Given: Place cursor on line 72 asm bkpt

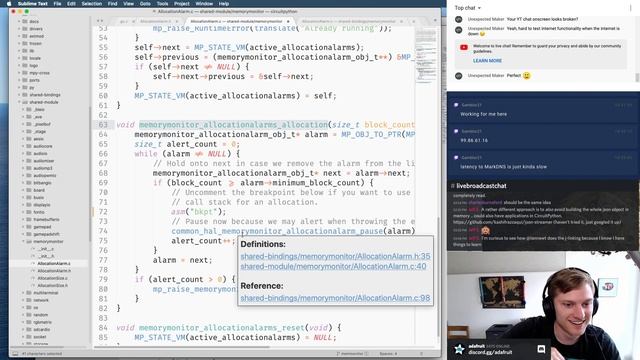Looking at the screenshot, I should [198, 211].
